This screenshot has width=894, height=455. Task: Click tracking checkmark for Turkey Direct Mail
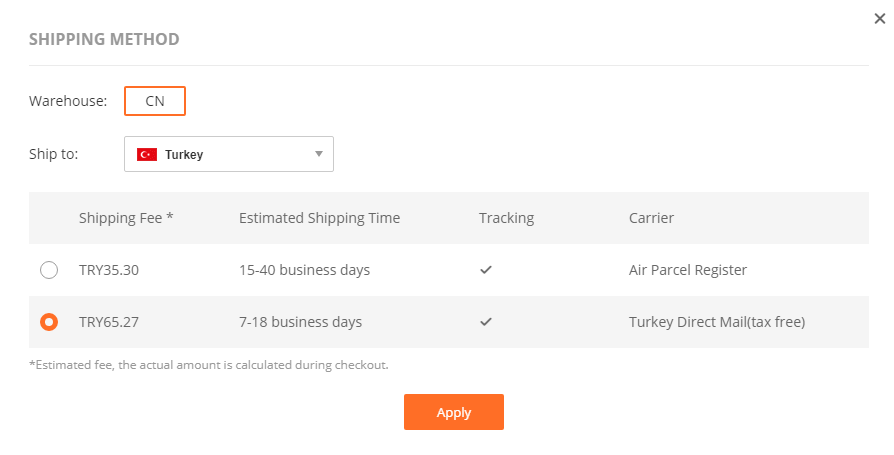[486, 322]
